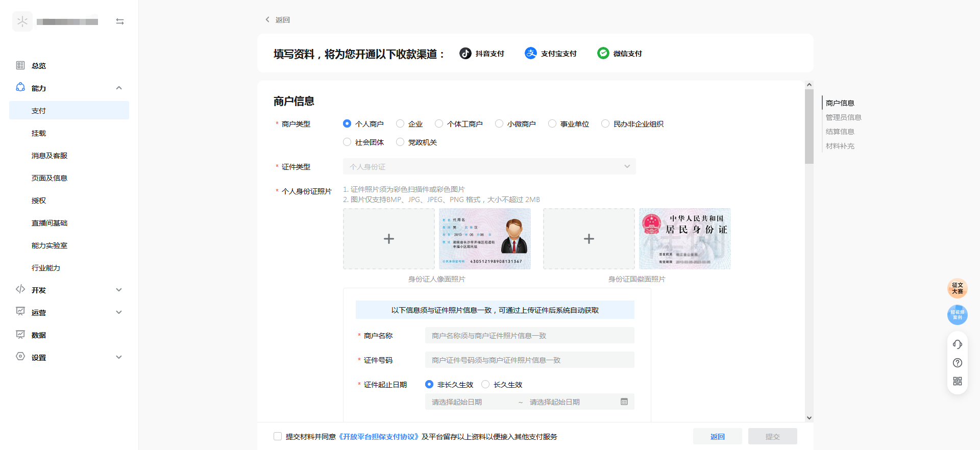Click the calendar icon in date field
980x450 pixels.
pos(624,402)
